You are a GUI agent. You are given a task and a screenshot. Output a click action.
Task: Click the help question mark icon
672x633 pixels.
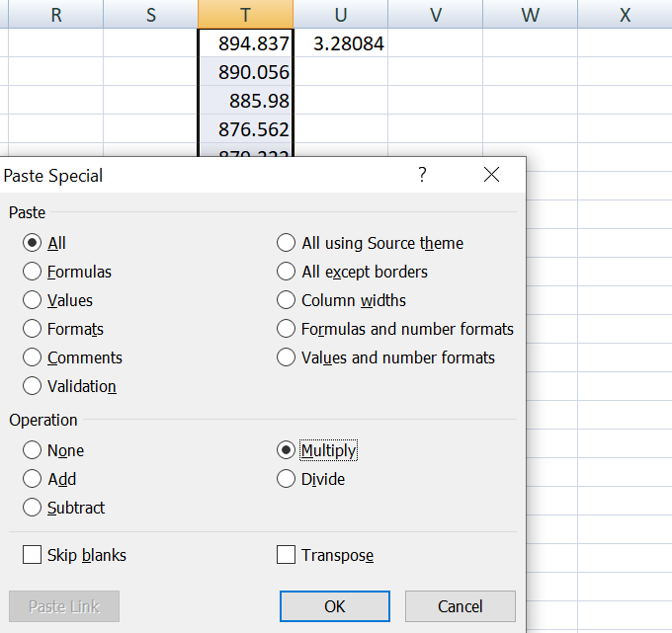pos(423,175)
